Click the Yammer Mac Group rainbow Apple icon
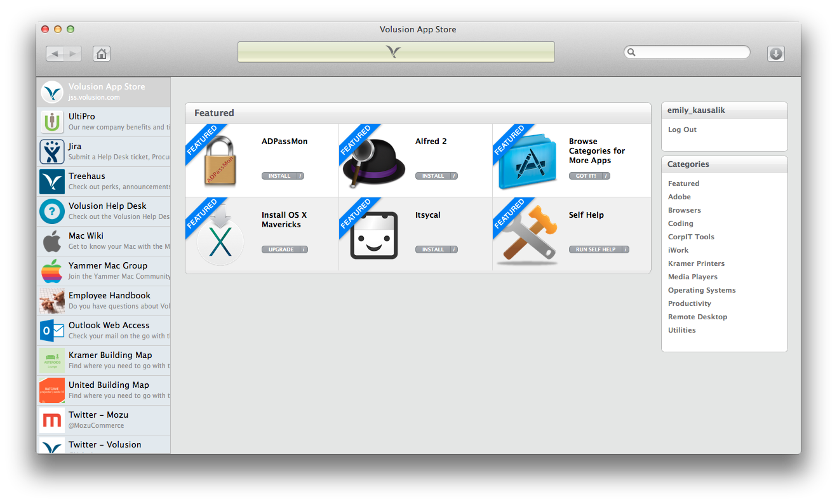837x504 pixels. (51, 271)
